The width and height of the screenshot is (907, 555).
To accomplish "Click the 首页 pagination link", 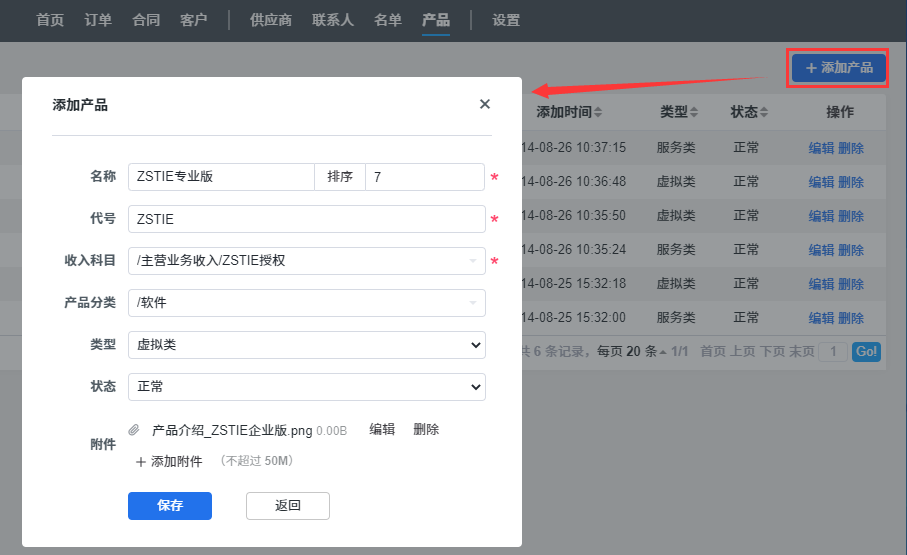I will click(x=713, y=351).
